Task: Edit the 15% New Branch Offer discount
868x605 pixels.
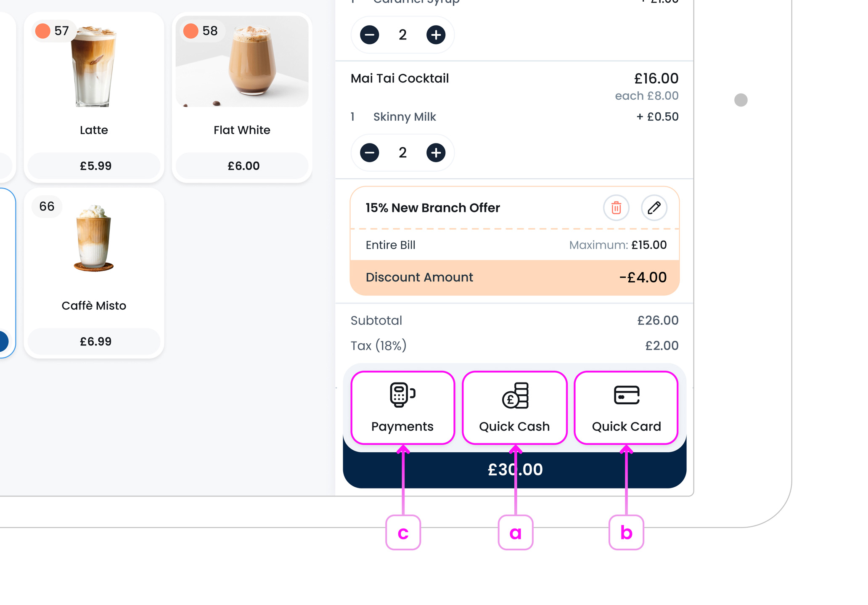Action: tap(654, 207)
